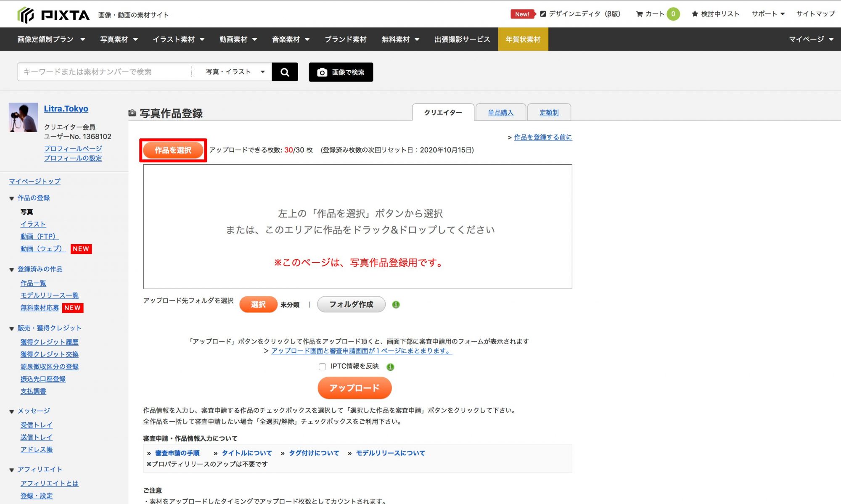Expand the マイページ dropdown

(811, 39)
